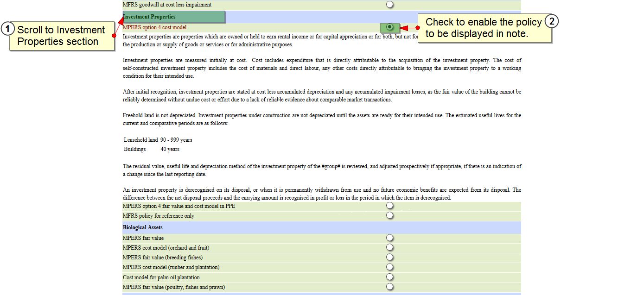
Task: Select the MPERS fair value radio under Biological Assets
Action: pos(389,238)
